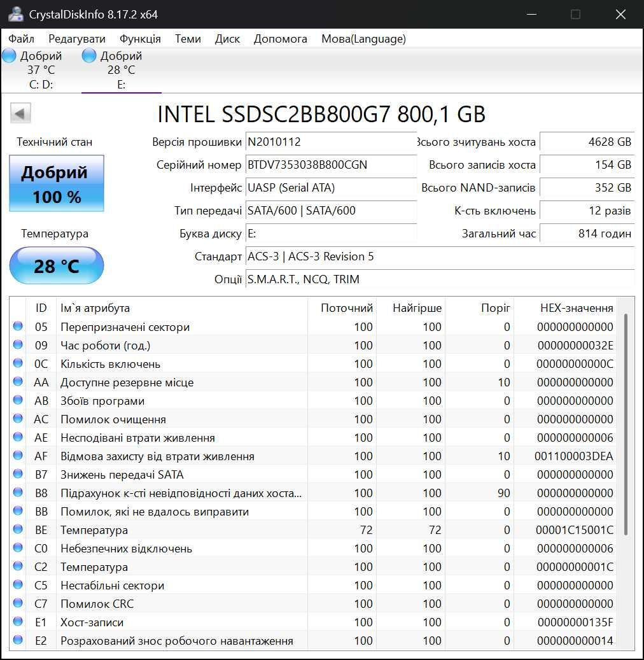Click status dot for attribute B8 row
The image size is (644, 660).
coord(18,493)
